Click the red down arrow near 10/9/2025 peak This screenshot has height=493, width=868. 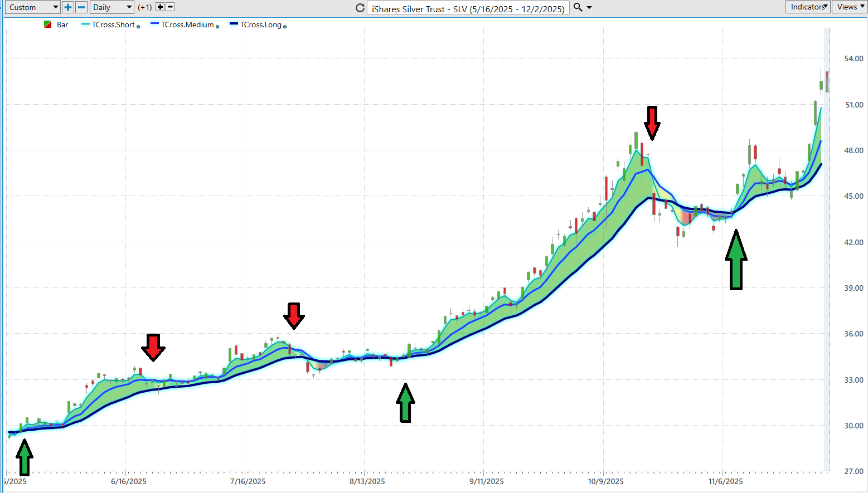[652, 123]
